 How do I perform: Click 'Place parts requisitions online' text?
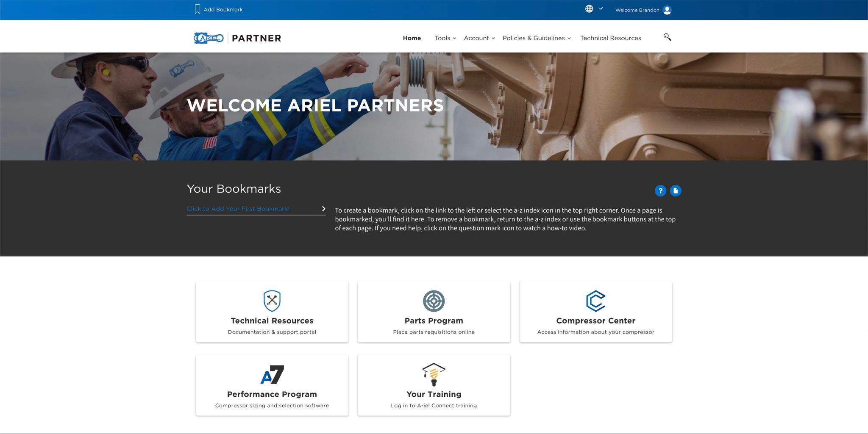[434, 332]
